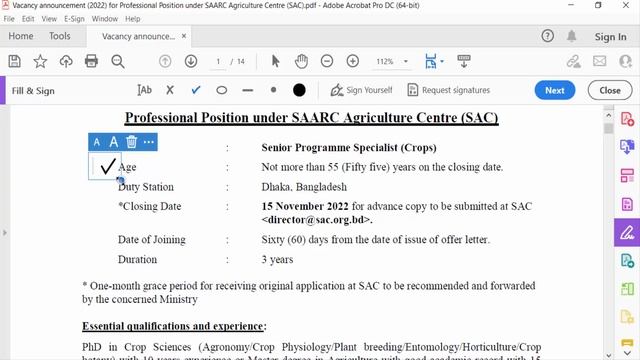Screen dimensions: 640x360
Task: Print the document using the printer icon
Action: tap(91, 61)
